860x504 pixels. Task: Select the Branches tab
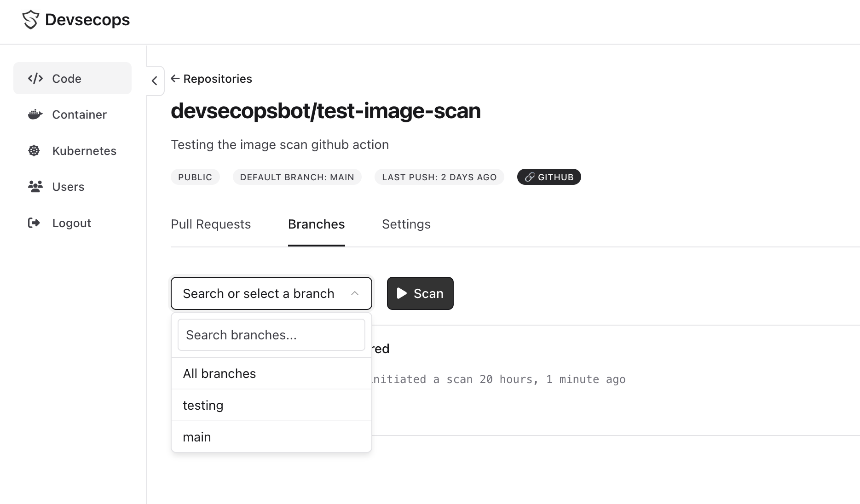coord(317,224)
